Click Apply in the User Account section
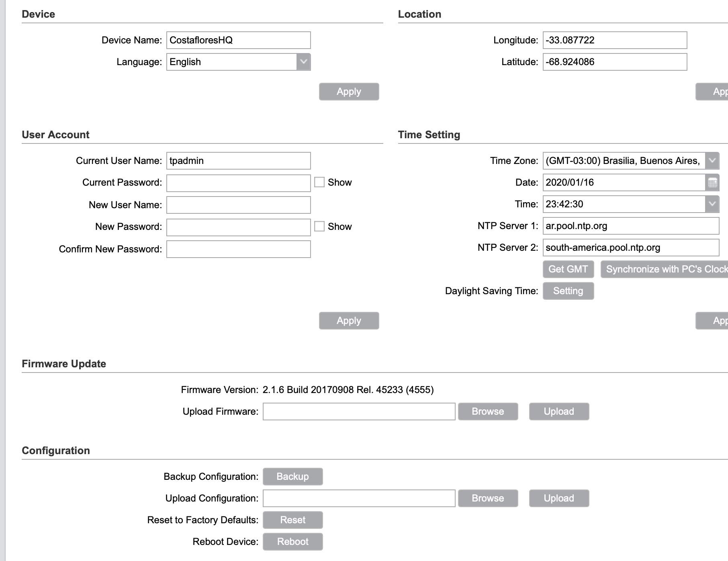Image resolution: width=728 pixels, height=561 pixels. [349, 321]
